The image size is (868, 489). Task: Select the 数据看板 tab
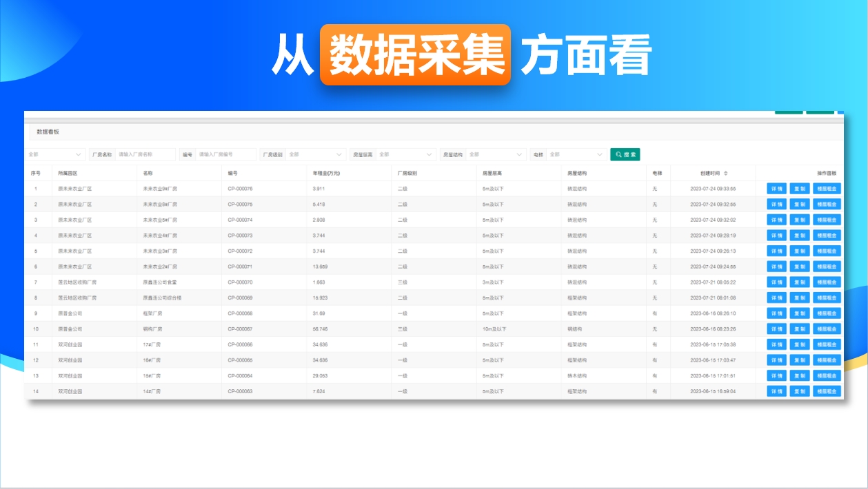click(48, 132)
